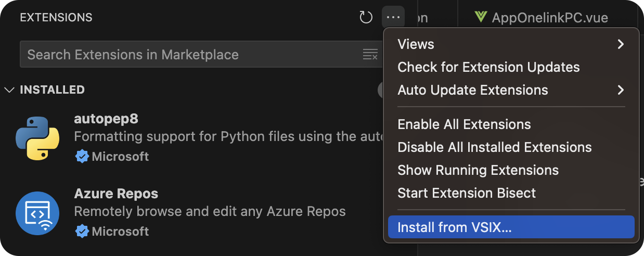Click Microsoft publisher under autopep8
The width and height of the screenshot is (644, 256).
[x=120, y=157]
